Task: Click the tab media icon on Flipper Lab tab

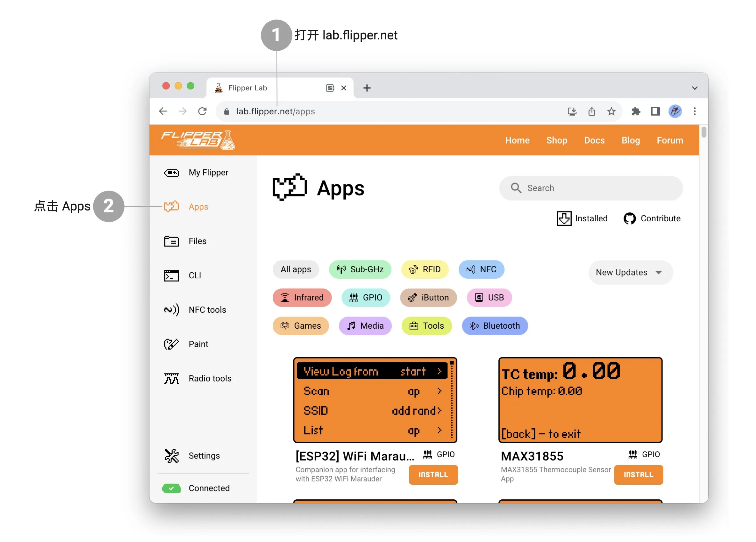Action: coord(330,88)
